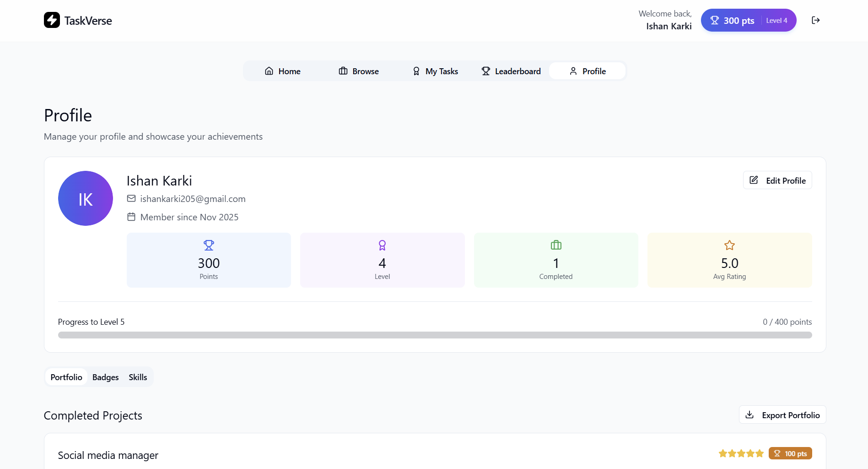The width and height of the screenshot is (868, 469).
Task: Click the pencil icon on Edit Profile
Action: point(754,180)
